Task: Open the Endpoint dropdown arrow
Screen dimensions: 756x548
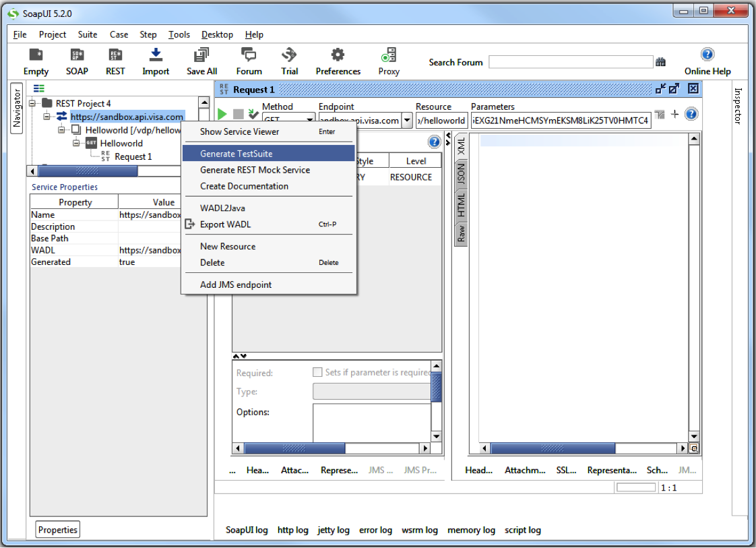Action: tap(407, 121)
